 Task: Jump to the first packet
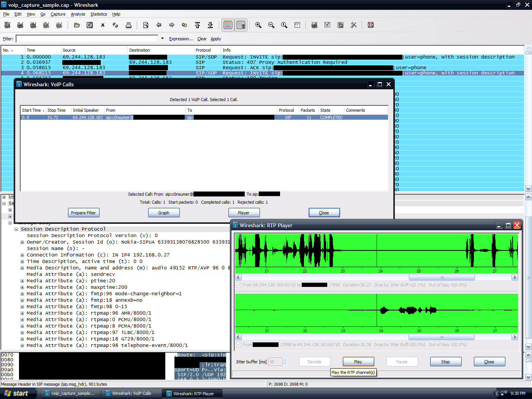click(198, 25)
